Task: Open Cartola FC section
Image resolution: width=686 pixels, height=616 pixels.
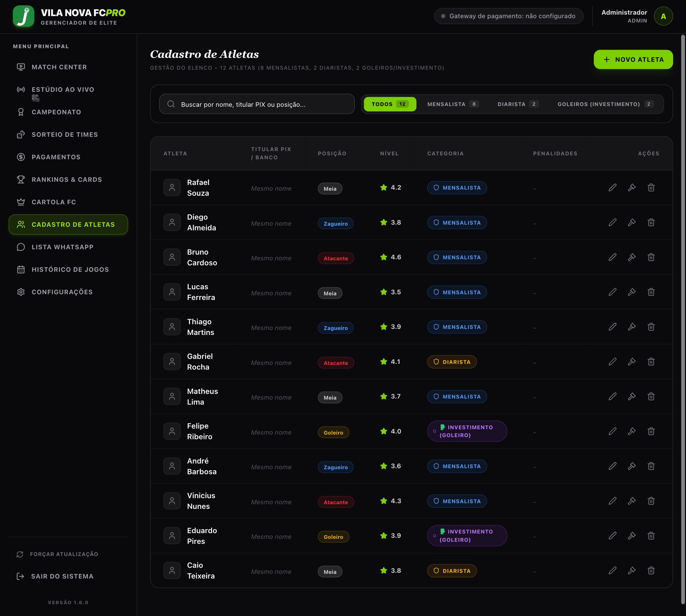Action: tap(68, 202)
